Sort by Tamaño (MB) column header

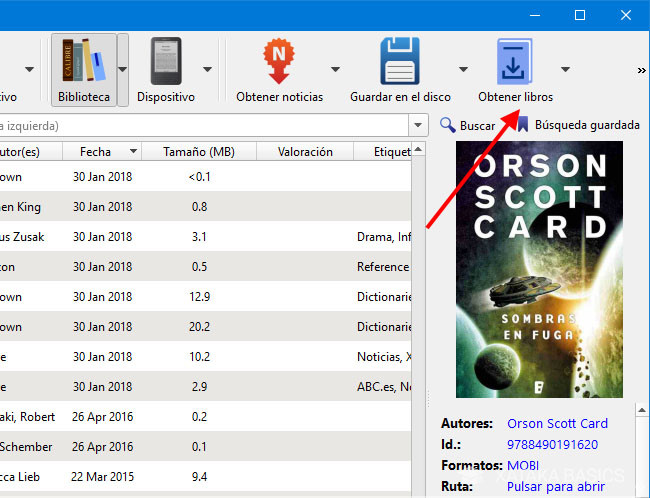pos(201,152)
